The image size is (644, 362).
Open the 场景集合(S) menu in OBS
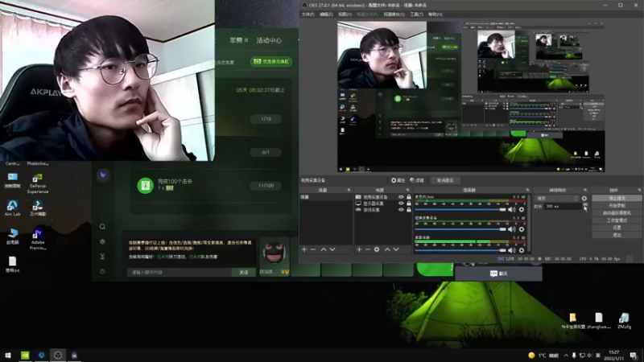[x=394, y=14]
